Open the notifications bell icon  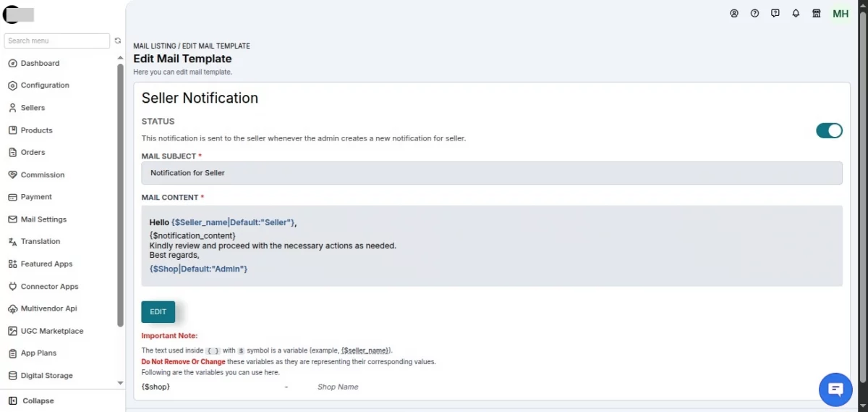point(796,13)
